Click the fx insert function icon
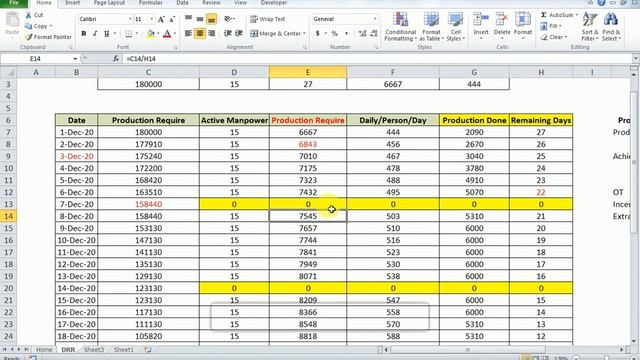640x360 pixels. [x=116, y=59]
